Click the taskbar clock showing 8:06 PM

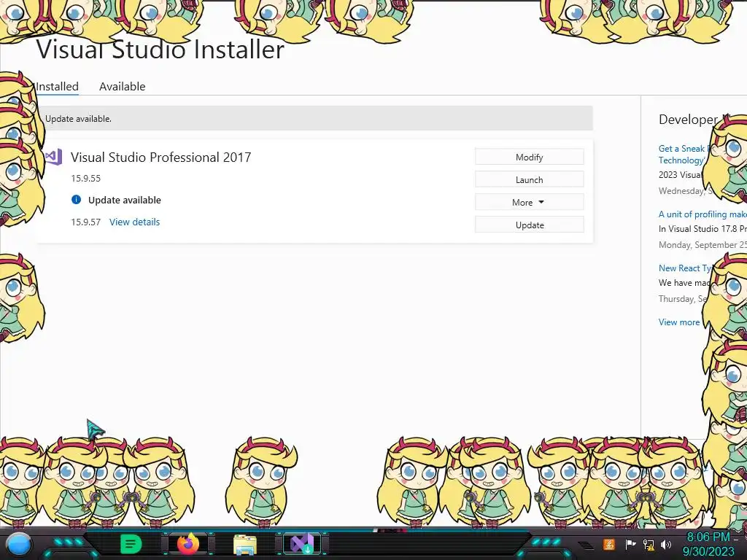708,537
